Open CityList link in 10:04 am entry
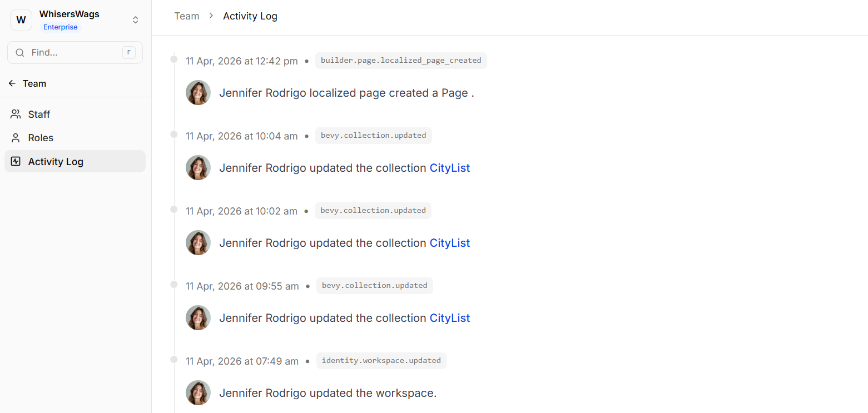Screen dimensions: 868x413 [449, 168]
